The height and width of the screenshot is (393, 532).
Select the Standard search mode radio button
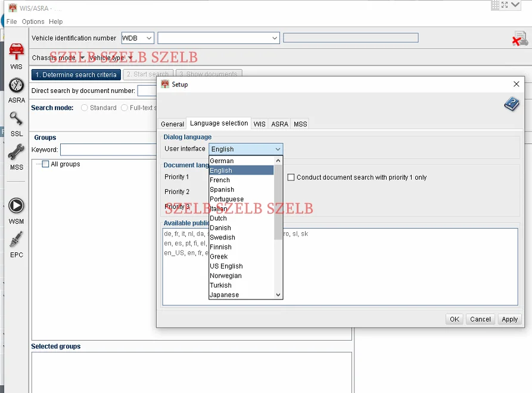(85, 108)
